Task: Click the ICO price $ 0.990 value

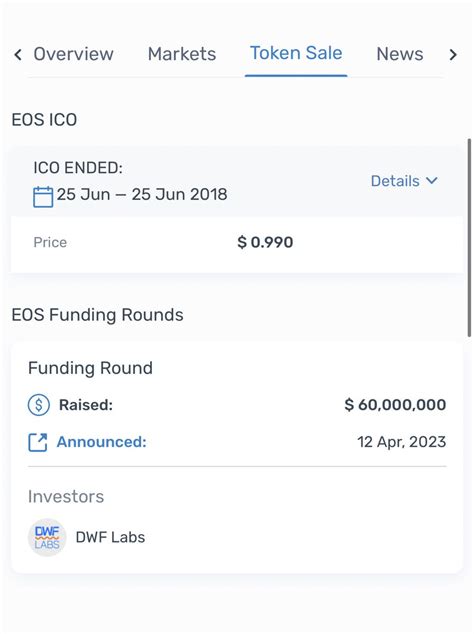Action: [265, 242]
